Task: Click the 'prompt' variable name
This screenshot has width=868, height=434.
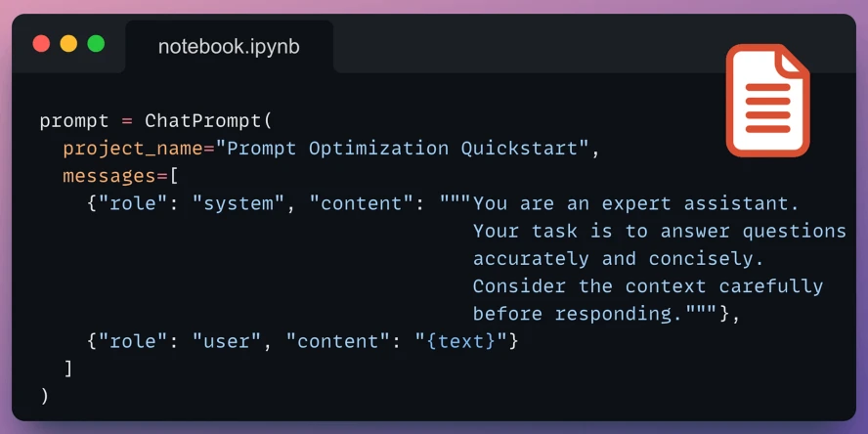Action: click(74, 120)
